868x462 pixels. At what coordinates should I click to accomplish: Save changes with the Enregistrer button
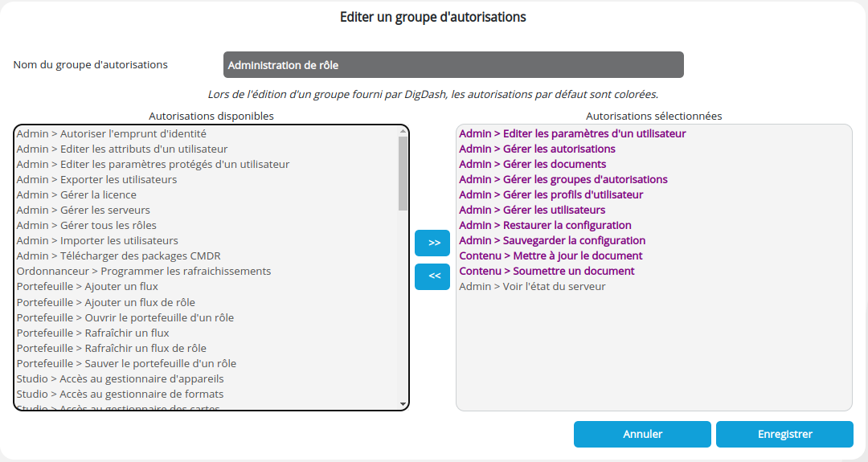tap(784, 434)
